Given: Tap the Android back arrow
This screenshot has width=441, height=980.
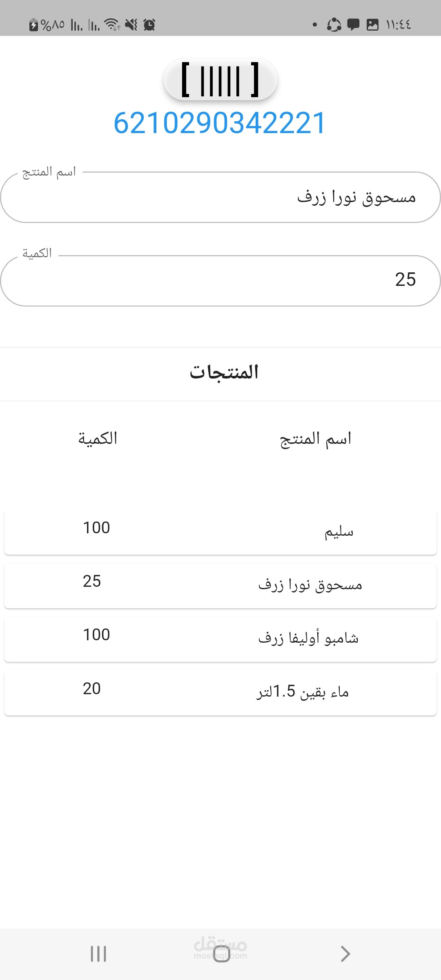Looking at the screenshot, I should [x=345, y=954].
